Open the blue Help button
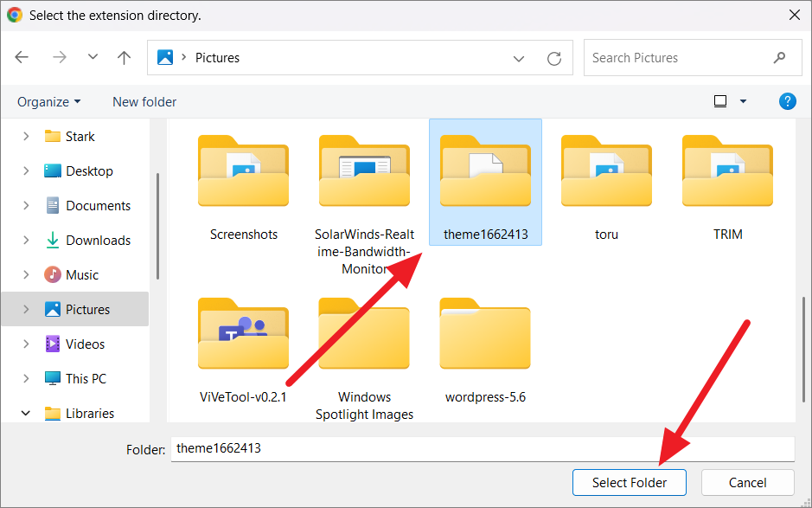812x508 pixels. [x=787, y=101]
